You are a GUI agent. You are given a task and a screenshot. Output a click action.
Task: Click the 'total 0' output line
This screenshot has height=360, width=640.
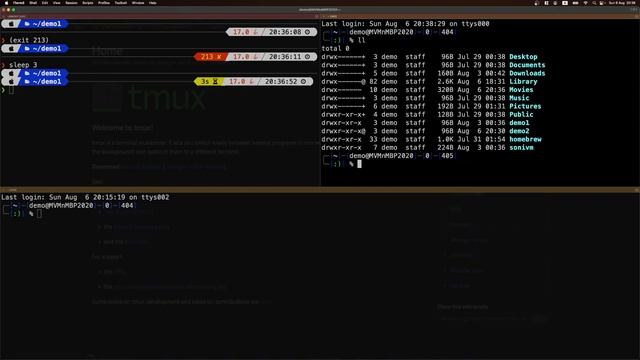click(336, 48)
